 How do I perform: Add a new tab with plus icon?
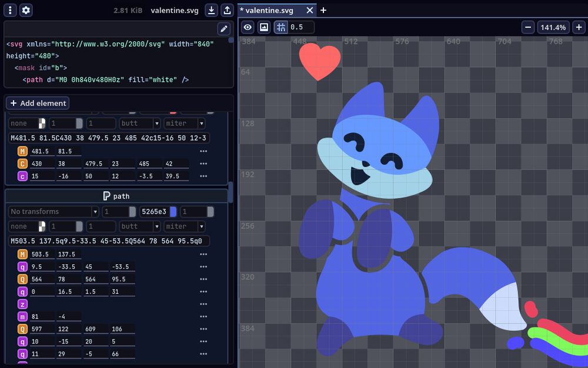(x=323, y=10)
